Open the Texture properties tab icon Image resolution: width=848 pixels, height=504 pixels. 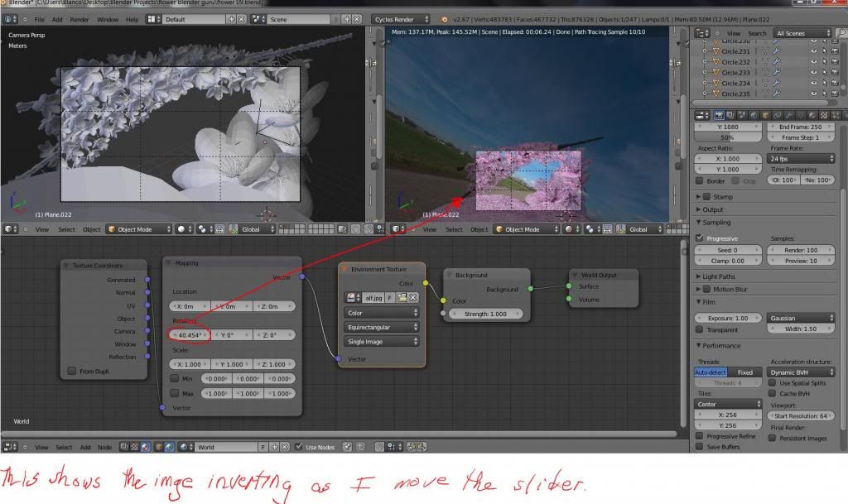coord(824,115)
